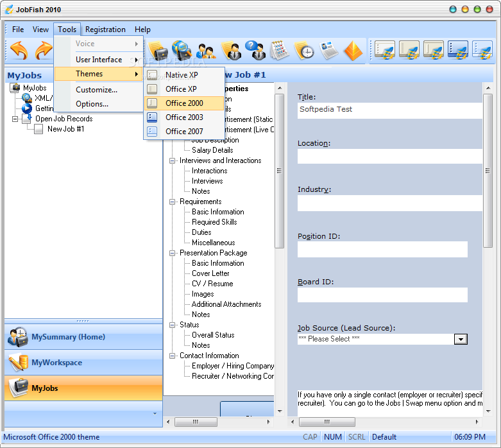501x448 pixels.
Task: Click the fourth blue layout view icon
Action: coord(458,50)
